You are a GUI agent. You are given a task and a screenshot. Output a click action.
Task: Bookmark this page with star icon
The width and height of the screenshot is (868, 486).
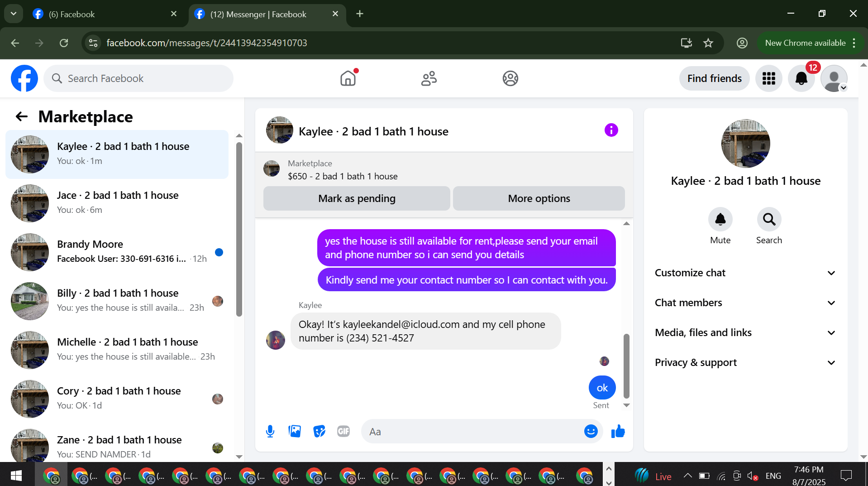click(708, 43)
